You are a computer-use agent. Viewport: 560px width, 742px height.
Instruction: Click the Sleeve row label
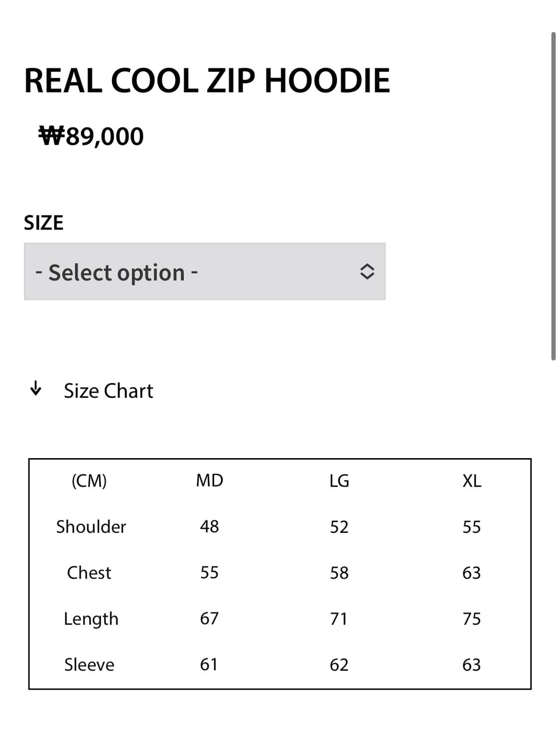tap(89, 665)
